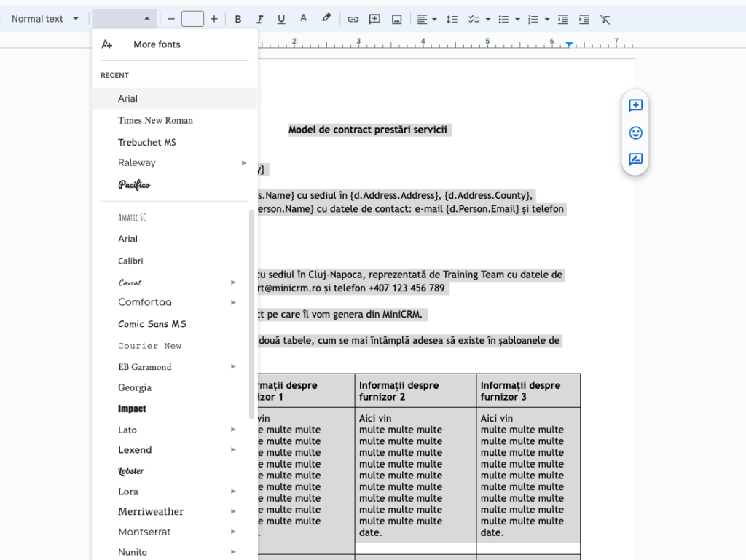Click the add comment toolbar icon
Viewport: 746px width, 560px height.
point(375,20)
